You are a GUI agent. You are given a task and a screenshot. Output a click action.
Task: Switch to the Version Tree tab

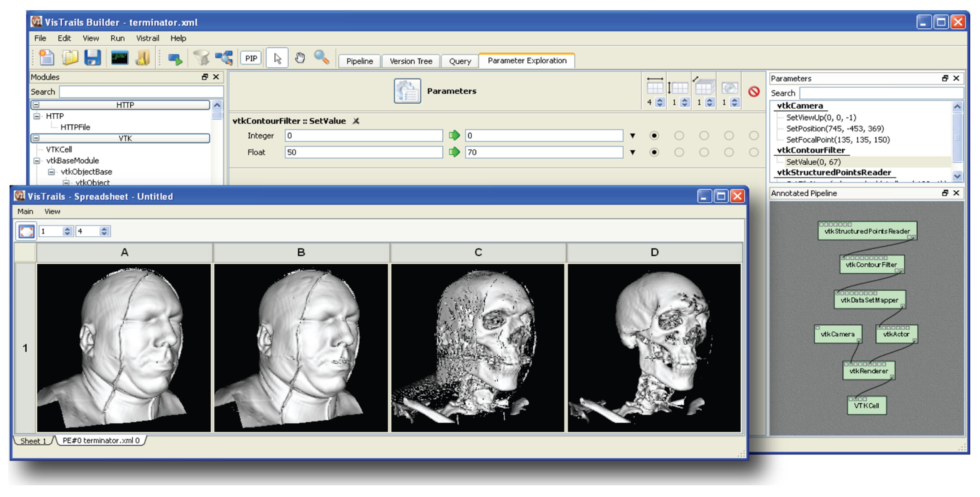click(411, 61)
